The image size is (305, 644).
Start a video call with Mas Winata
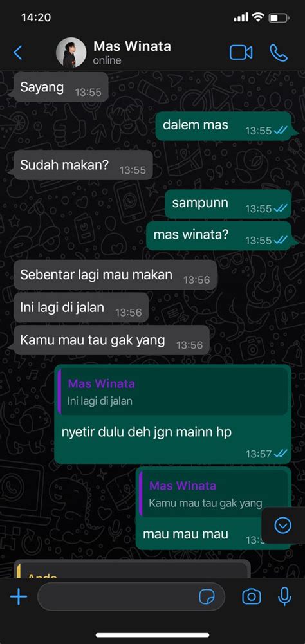click(x=241, y=53)
